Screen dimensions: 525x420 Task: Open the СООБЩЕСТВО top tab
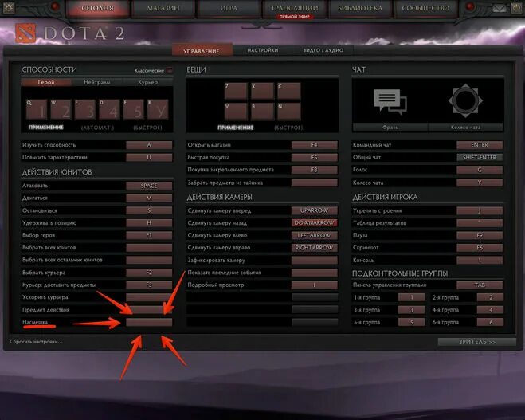pyautogui.click(x=425, y=8)
